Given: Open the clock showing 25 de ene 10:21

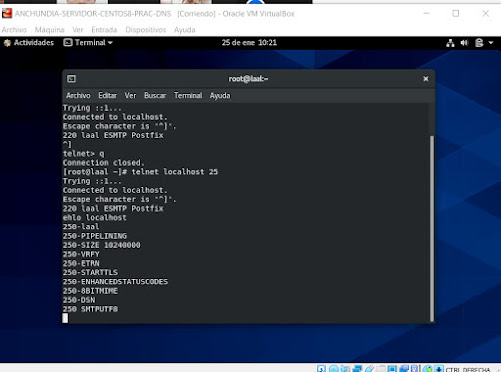Looking at the screenshot, I should (x=249, y=43).
